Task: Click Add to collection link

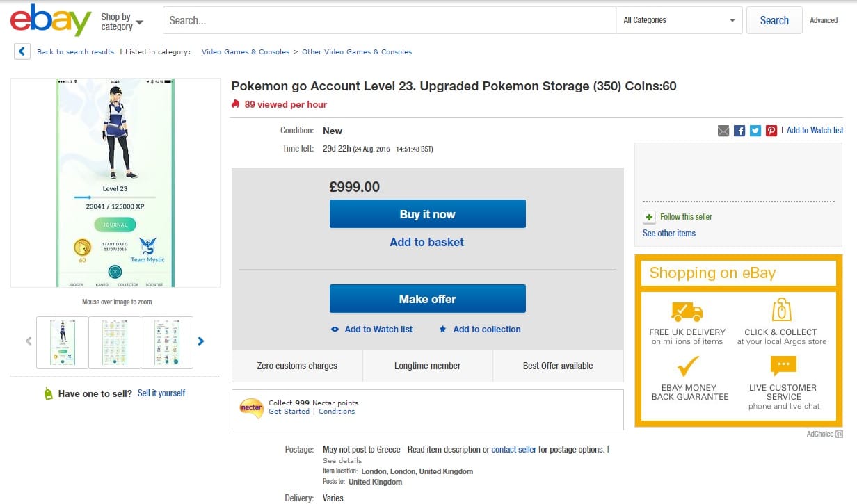Action: pyautogui.click(x=487, y=330)
